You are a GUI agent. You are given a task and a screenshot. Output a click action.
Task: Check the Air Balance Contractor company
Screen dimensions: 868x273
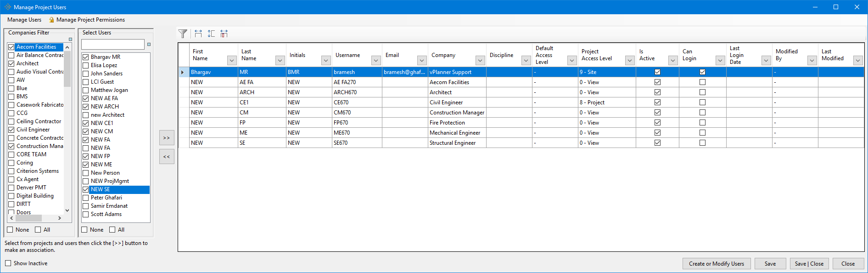click(11, 55)
